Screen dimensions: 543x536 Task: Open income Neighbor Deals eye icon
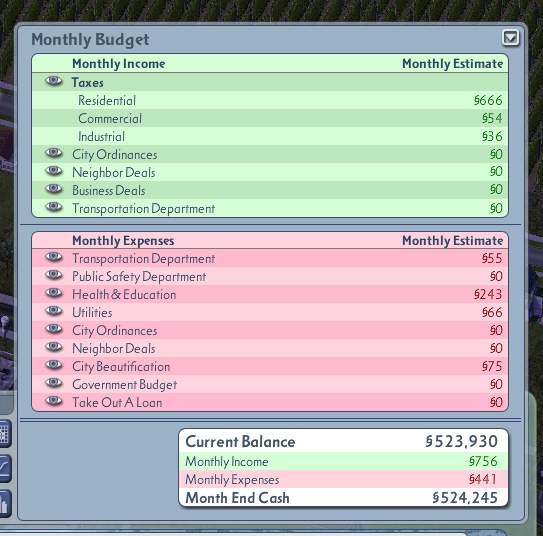click(x=54, y=171)
